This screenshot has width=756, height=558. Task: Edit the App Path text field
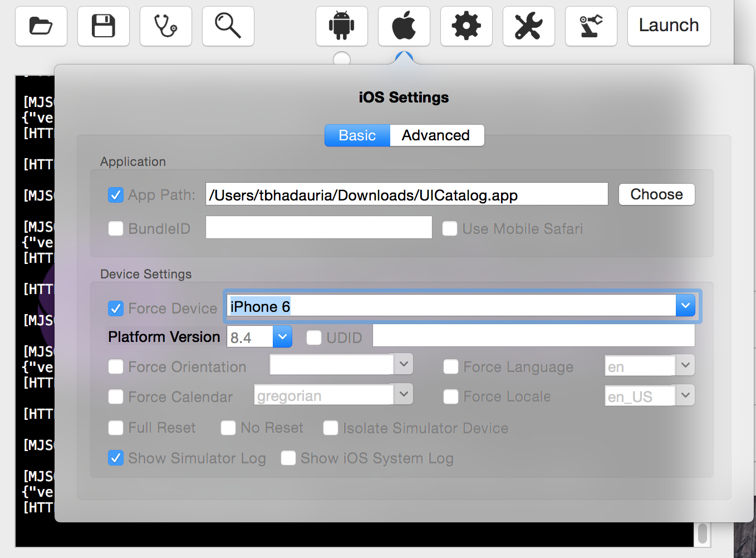point(407,194)
